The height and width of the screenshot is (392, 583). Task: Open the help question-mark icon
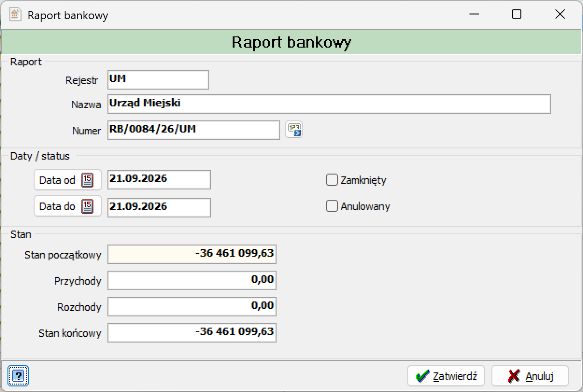pos(18,375)
